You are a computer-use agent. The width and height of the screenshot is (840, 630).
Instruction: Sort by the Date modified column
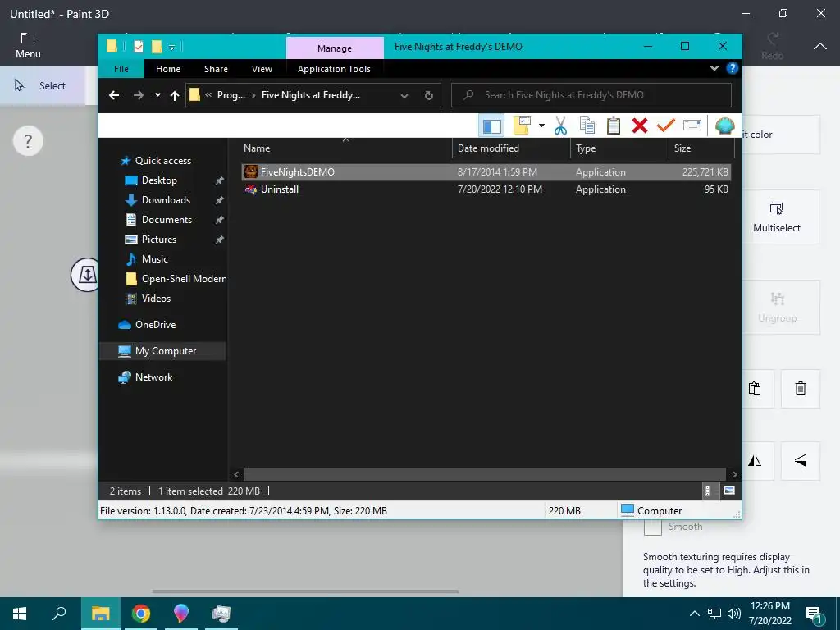[511, 148]
